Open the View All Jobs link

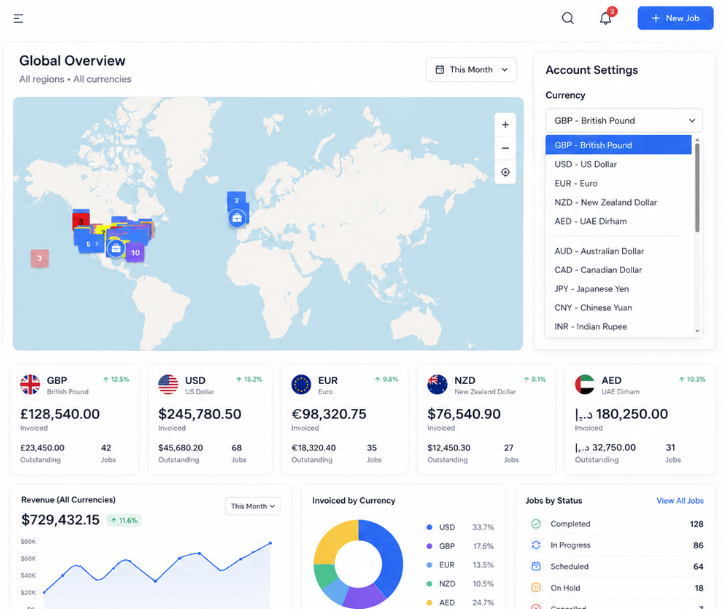[x=680, y=500]
